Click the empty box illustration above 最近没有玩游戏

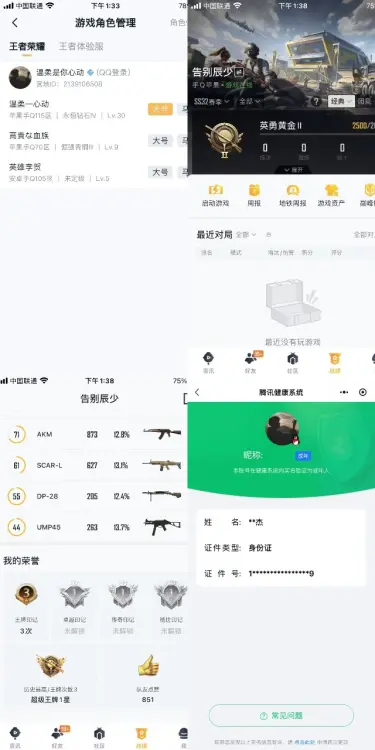click(x=293, y=303)
